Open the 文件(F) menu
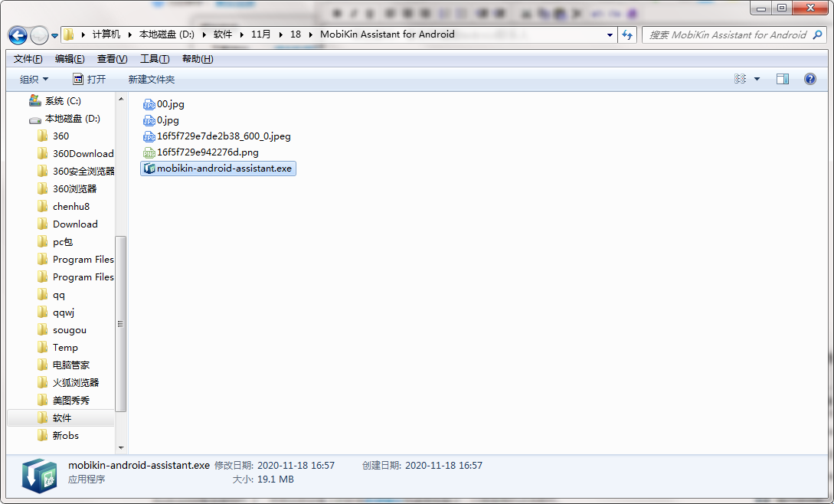 [28, 59]
